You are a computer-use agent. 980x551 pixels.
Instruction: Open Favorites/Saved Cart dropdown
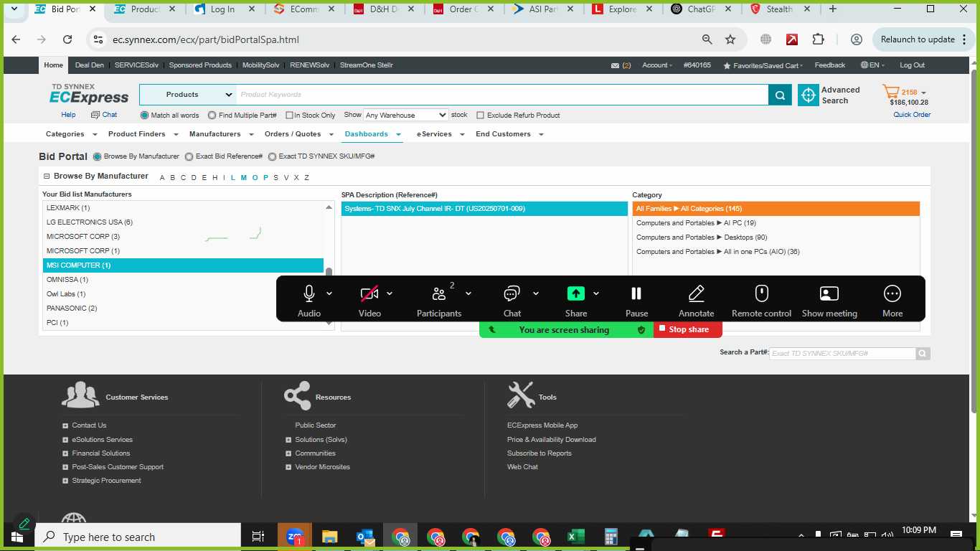[763, 65]
